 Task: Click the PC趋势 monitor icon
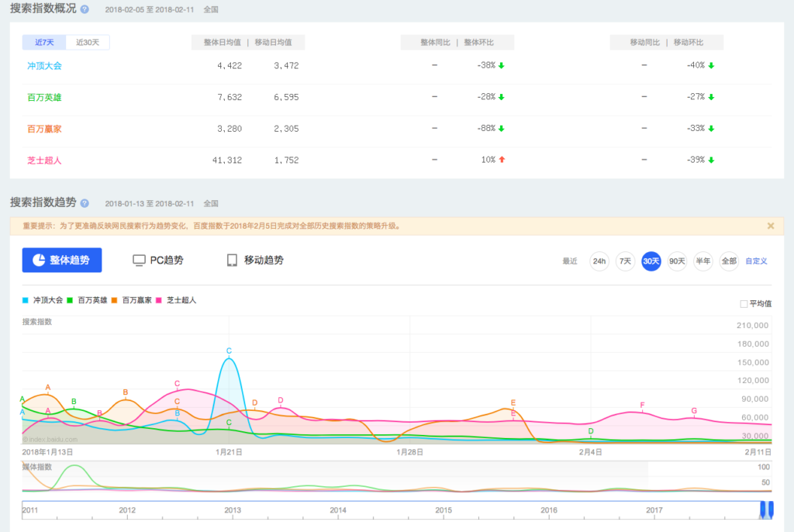(140, 260)
